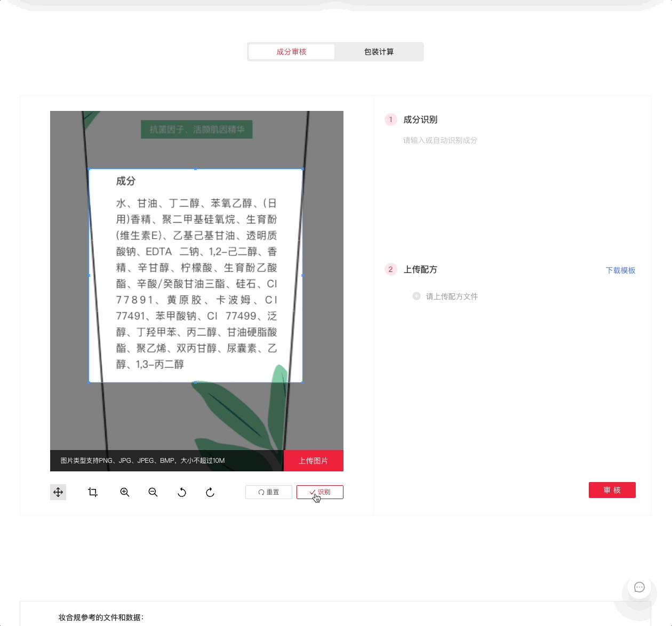Switch to the 包装计算 tab
This screenshot has height=626, width=672.
[x=379, y=52]
